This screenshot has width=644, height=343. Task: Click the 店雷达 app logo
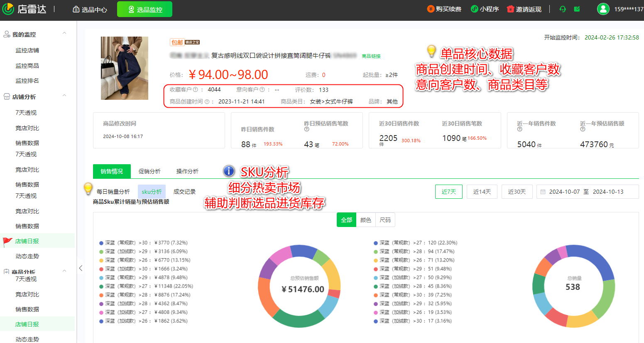tap(24, 8)
